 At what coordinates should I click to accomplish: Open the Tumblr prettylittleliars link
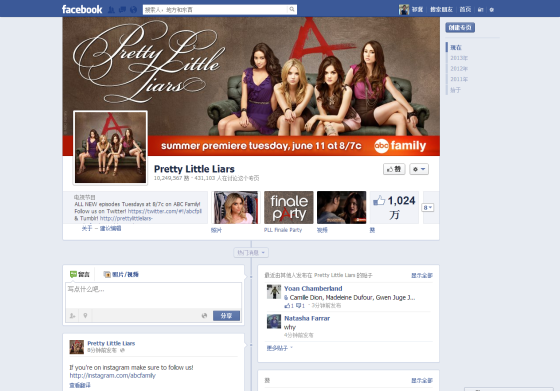point(126,218)
